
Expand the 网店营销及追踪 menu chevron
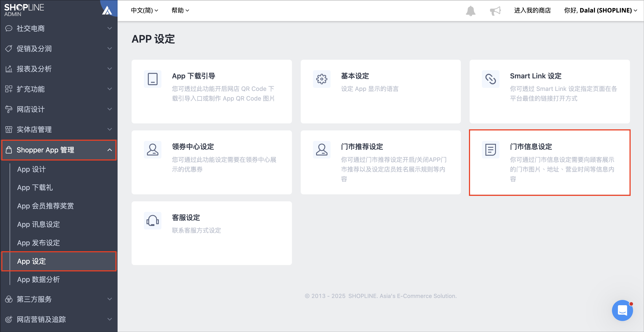109,319
